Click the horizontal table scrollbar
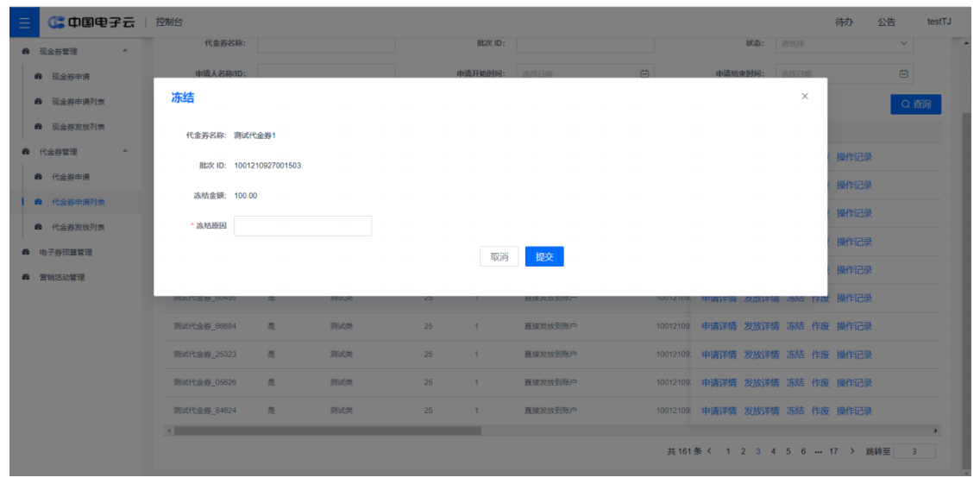Screen dimensions: 980x484 click(x=327, y=430)
